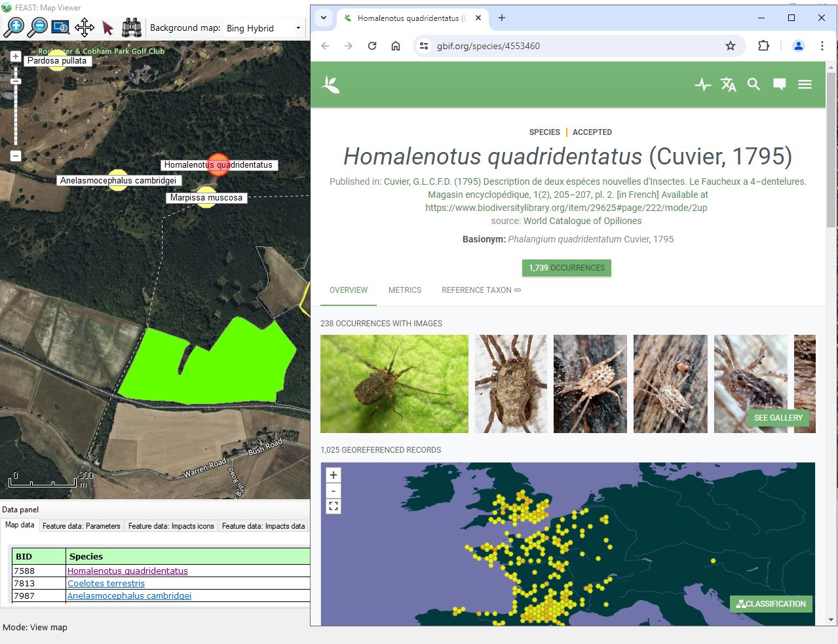Switch to the Metrics tab

pyautogui.click(x=404, y=290)
